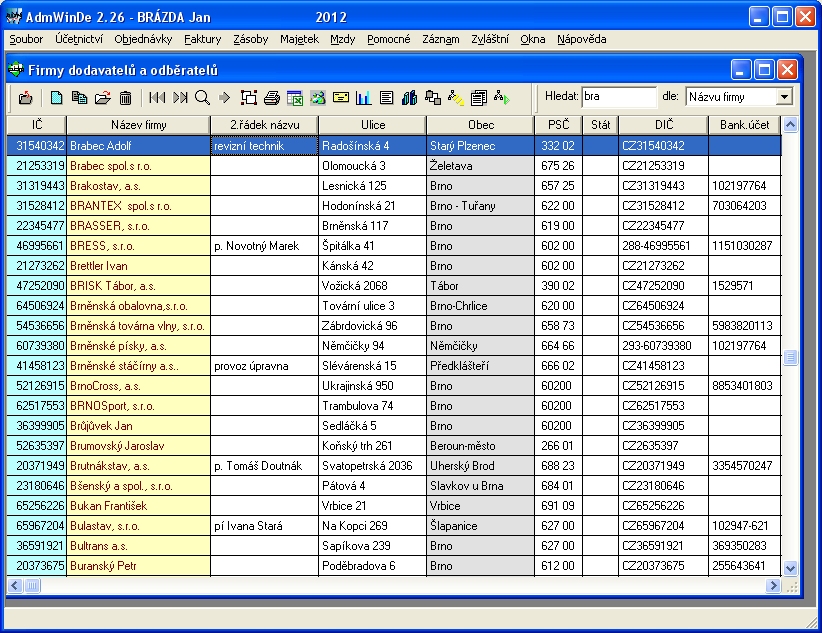The height and width of the screenshot is (633, 822).
Task: Click the Název firmy column header
Action: [138, 125]
